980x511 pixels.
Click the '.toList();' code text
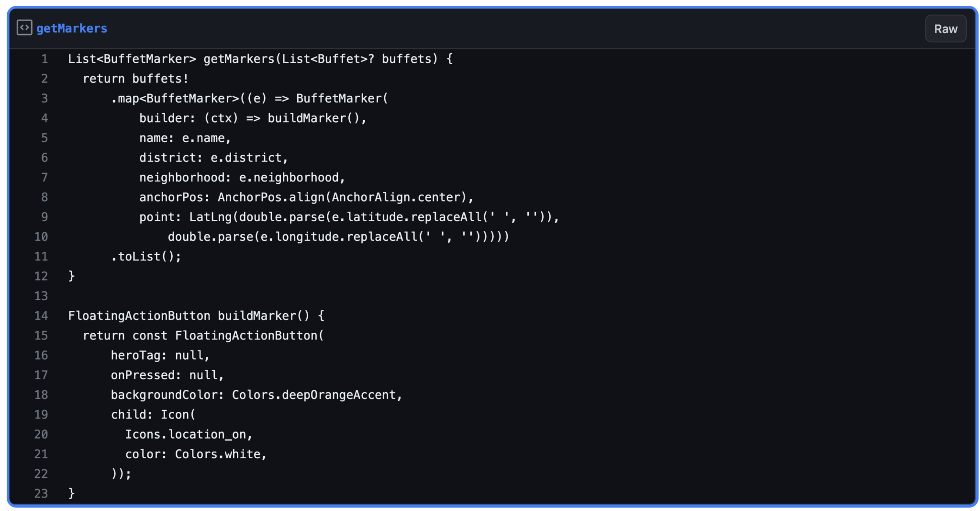click(x=146, y=257)
